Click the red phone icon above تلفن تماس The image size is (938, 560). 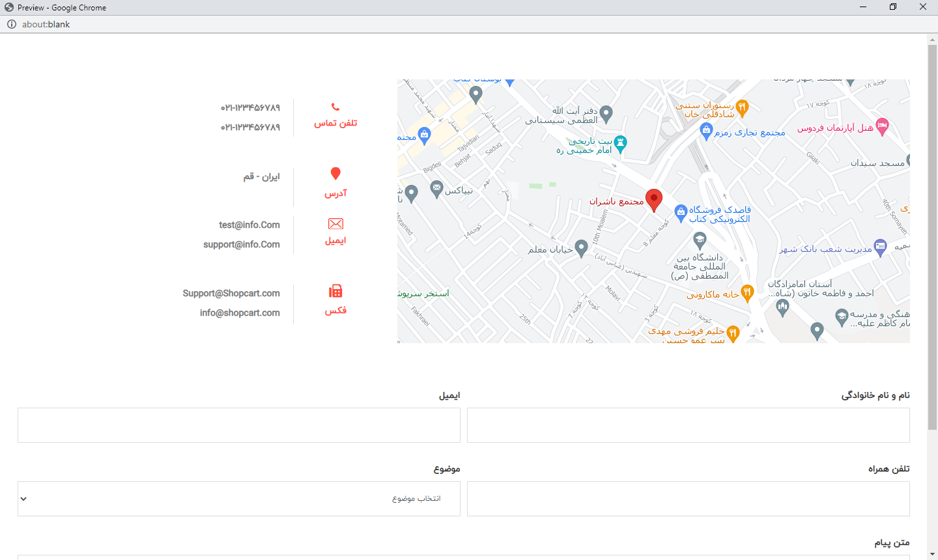335,107
